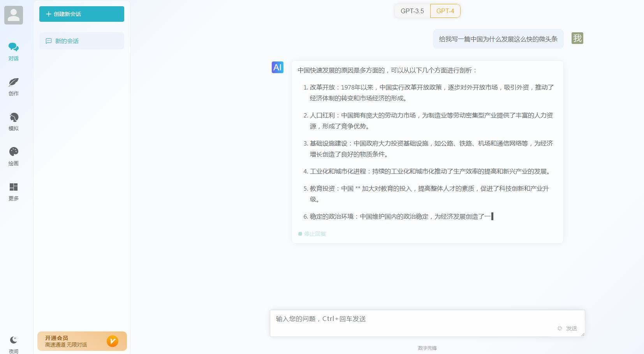The height and width of the screenshot is (354, 644).
Task: Click the 更多 more icon
Action: pyautogui.click(x=14, y=187)
